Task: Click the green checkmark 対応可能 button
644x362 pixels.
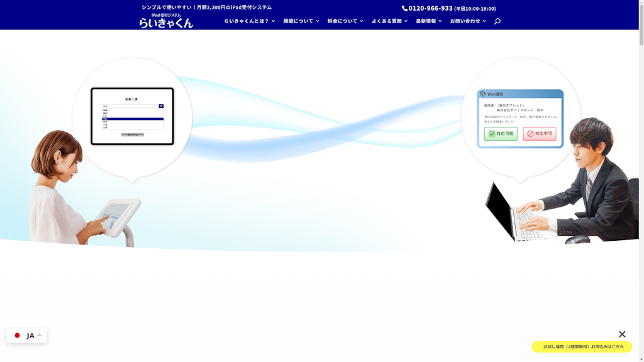Action: (x=501, y=134)
